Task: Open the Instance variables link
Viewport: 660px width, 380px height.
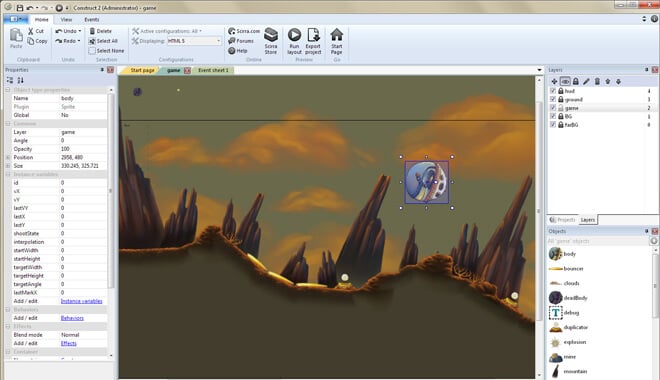Action: click(81, 301)
